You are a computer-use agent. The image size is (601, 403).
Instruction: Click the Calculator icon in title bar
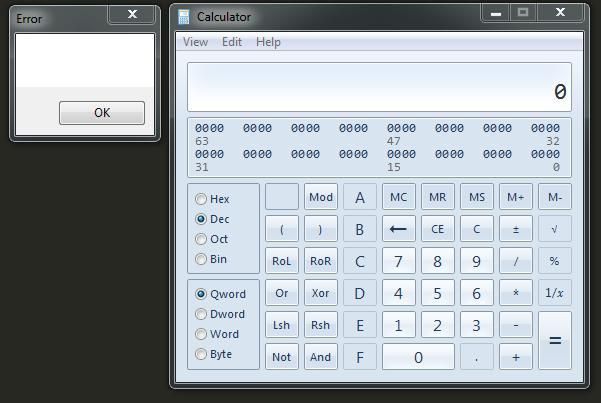pos(184,17)
